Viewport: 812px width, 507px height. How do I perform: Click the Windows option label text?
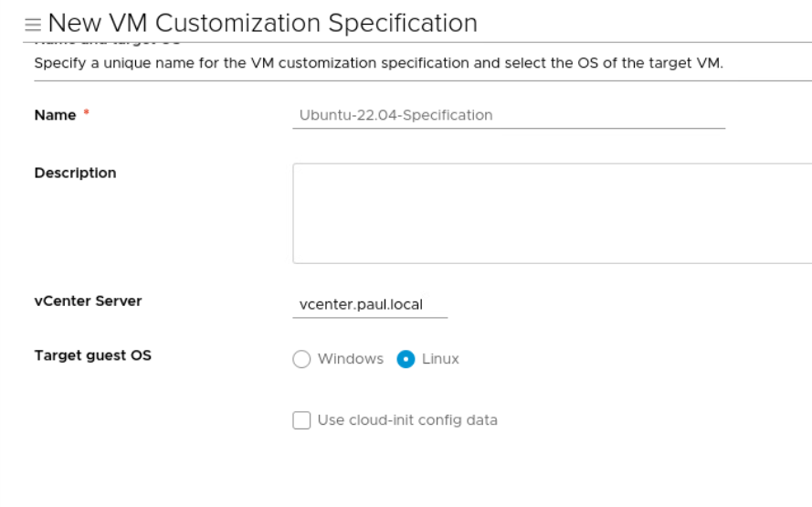click(x=350, y=359)
